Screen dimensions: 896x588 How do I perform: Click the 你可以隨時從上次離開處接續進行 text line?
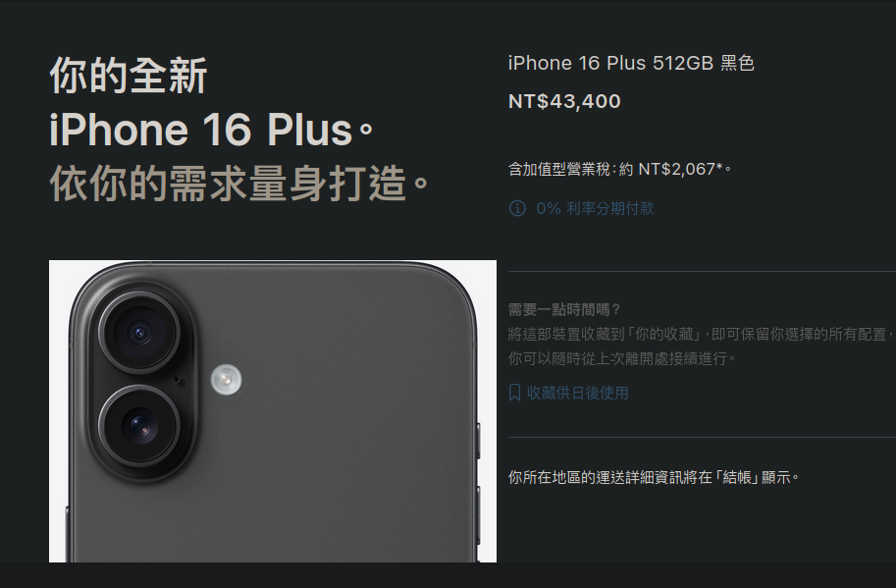tap(622, 358)
